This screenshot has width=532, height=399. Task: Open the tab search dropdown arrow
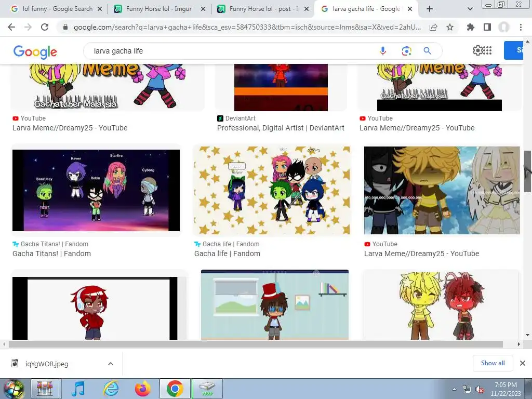pyautogui.click(x=470, y=9)
